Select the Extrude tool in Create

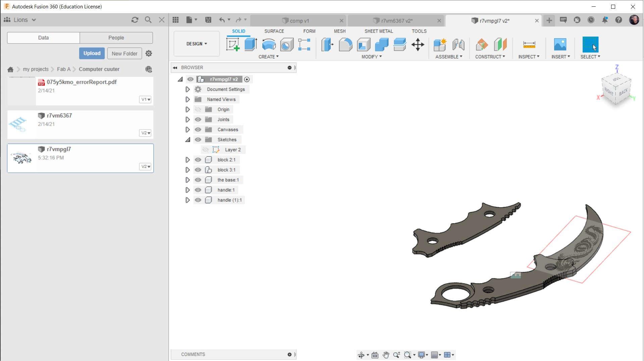251,45
